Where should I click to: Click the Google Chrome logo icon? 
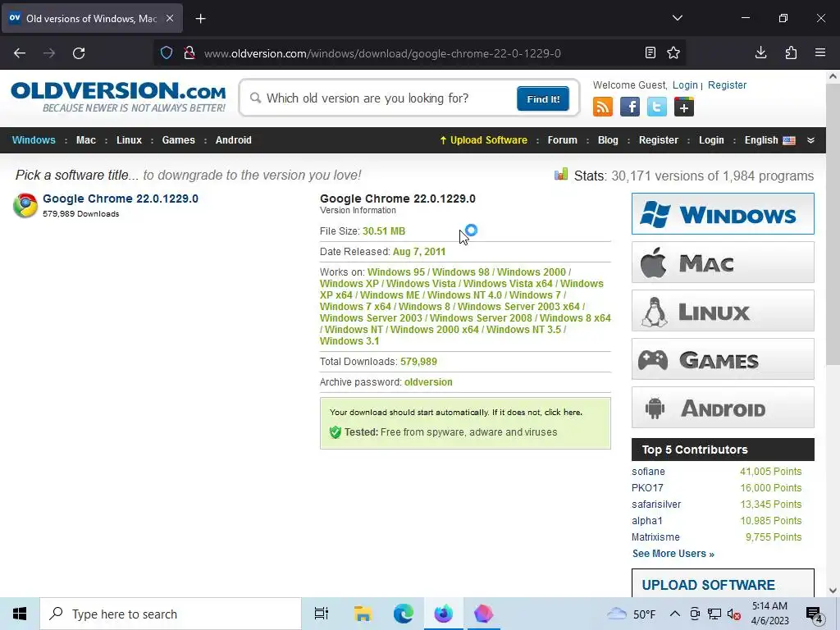coord(25,205)
